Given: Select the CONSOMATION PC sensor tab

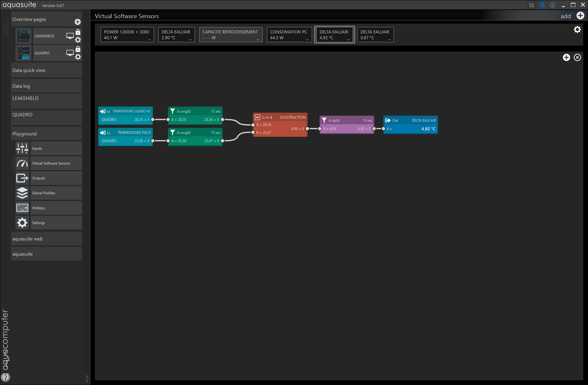Looking at the screenshot, I should (x=289, y=35).
